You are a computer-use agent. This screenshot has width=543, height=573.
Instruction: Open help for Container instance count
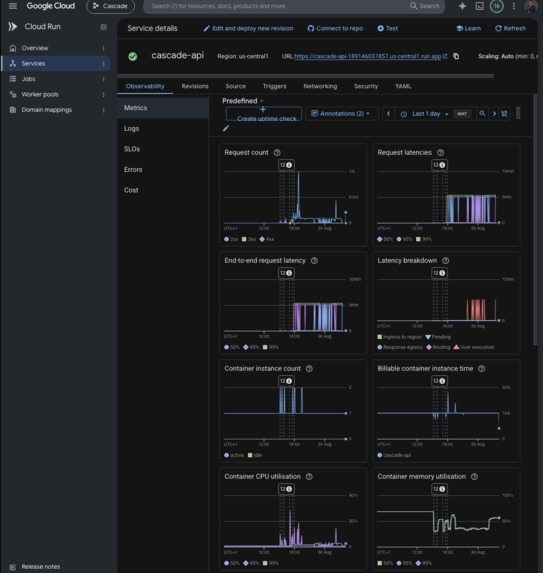click(309, 368)
